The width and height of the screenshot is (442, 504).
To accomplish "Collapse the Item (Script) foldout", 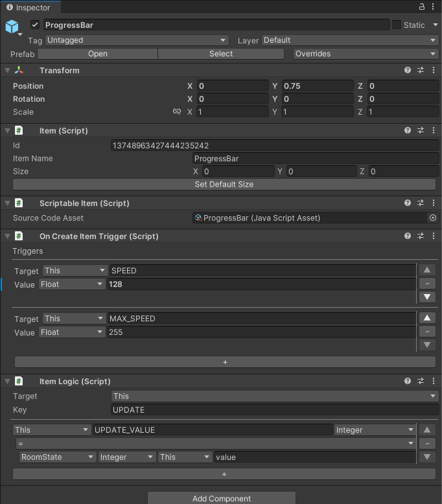I will [7, 130].
